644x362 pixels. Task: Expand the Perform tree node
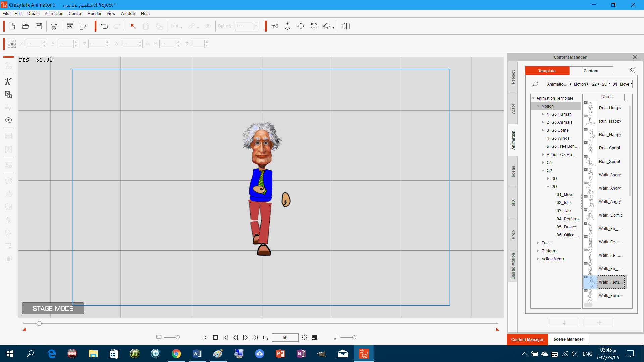[x=538, y=251]
